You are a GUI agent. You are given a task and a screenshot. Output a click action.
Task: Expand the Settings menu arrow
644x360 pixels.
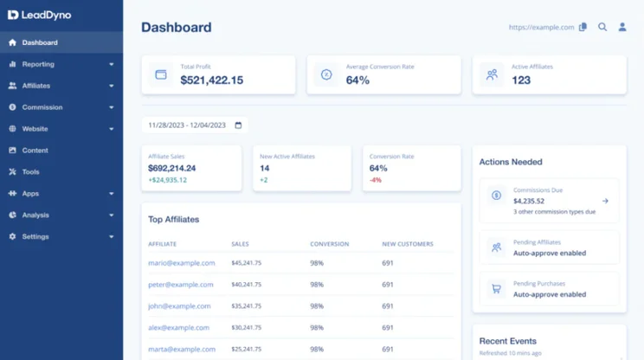point(112,237)
